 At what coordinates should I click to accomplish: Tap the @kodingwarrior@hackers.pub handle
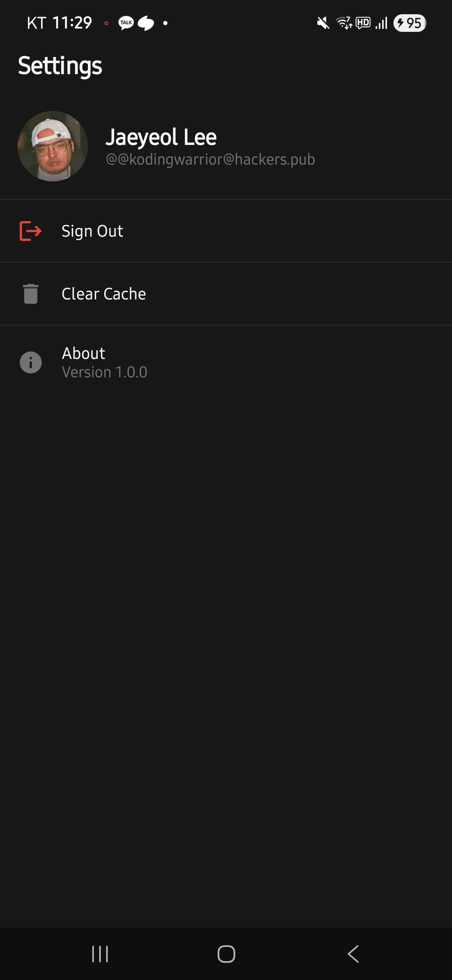[x=211, y=160]
